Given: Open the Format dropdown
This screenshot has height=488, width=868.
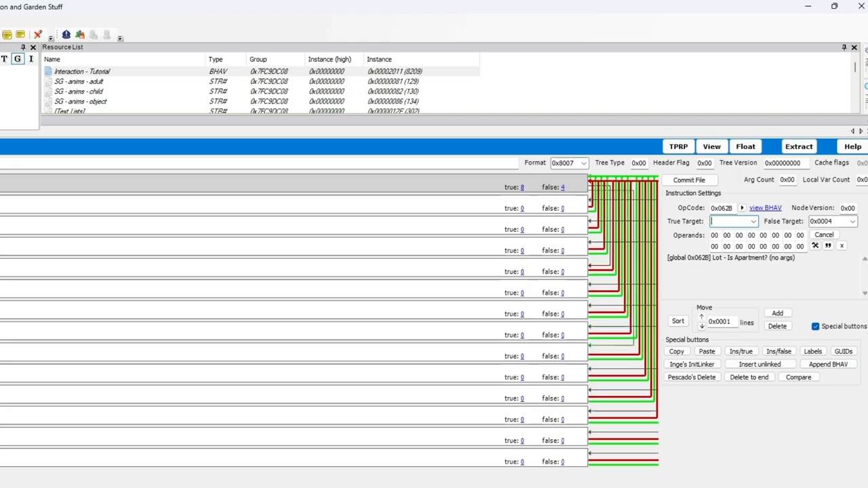Looking at the screenshot, I should pyautogui.click(x=583, y=163).
